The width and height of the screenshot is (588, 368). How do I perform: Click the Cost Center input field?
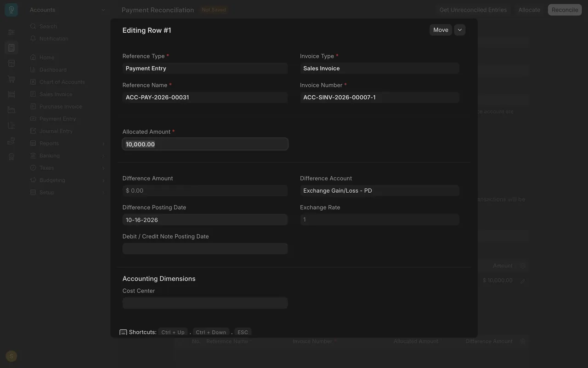[x=205, y=303]
